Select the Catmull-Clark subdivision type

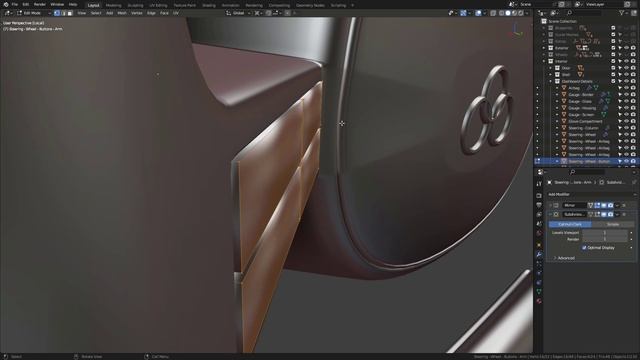pyautogui.click(x=570, y=224)
